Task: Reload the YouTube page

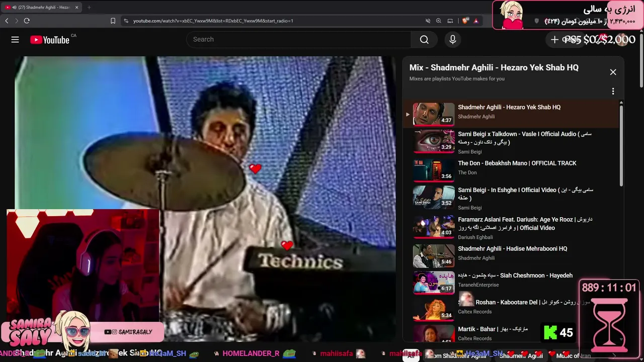Action: [x=27, y=21]
